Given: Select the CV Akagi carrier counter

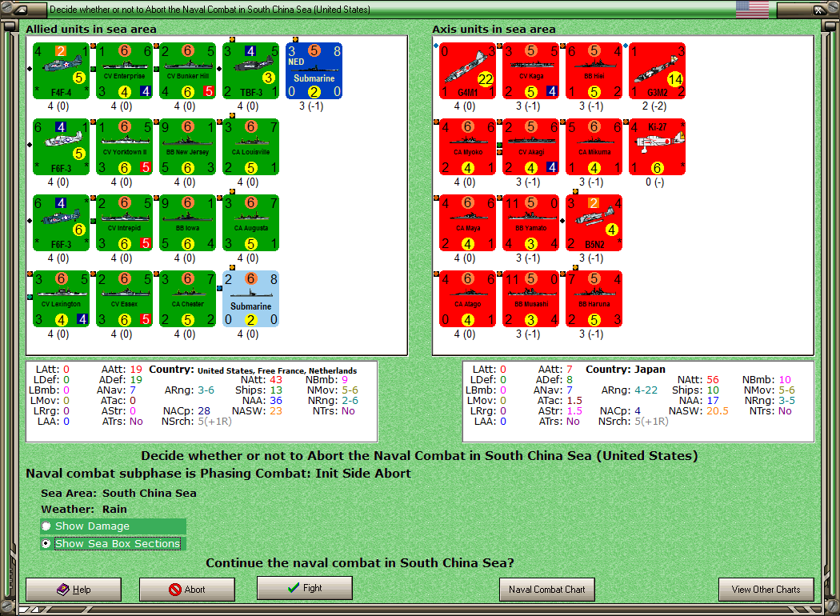Looking at the screenshot, I should coord(531,146).
